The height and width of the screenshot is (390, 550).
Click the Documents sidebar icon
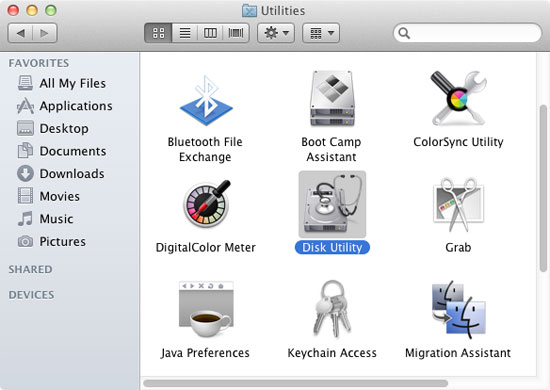[x=25, y=151]
